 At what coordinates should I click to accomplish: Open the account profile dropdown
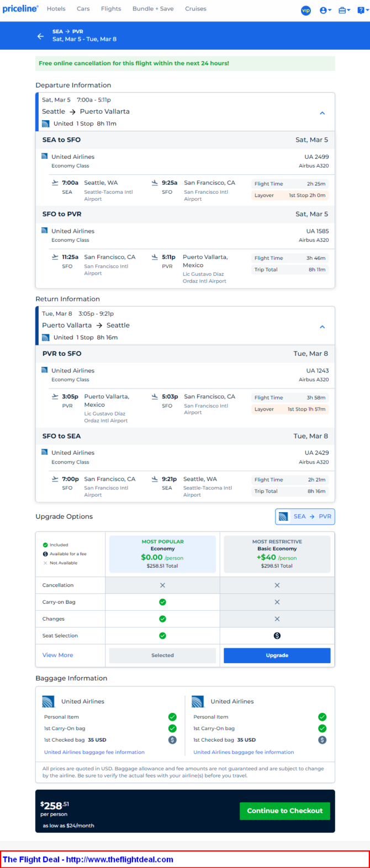coord(325,10)
